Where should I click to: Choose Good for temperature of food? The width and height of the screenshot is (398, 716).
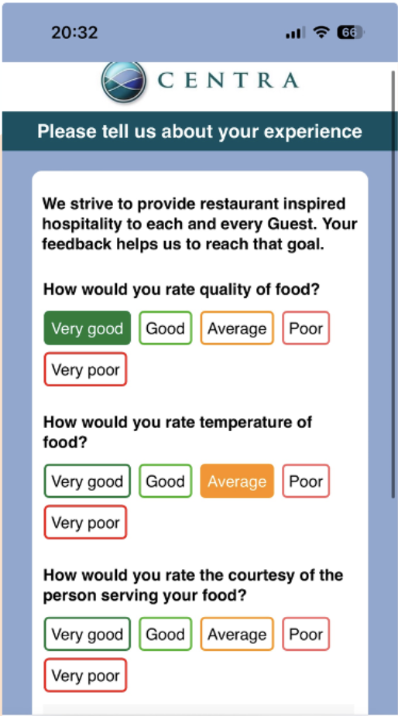click(x=165, y=481)
